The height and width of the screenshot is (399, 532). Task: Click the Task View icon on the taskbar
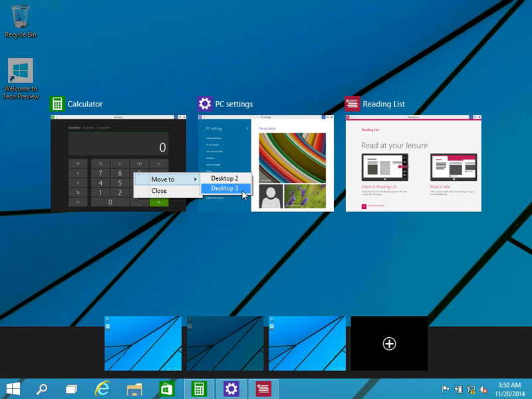coord(71,389)
